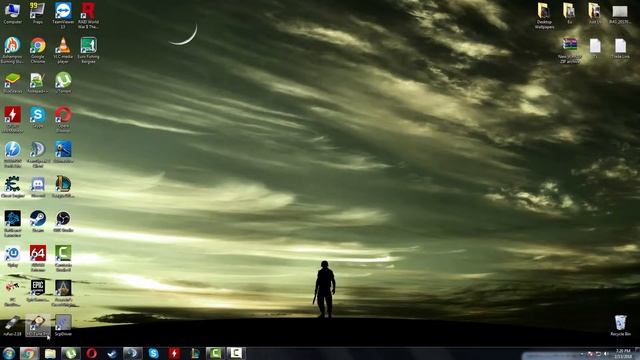The image size is (640, 360).
Task: Select the rightmost blank document file icon
Action: pyautogui.click(x=620, y=48)
